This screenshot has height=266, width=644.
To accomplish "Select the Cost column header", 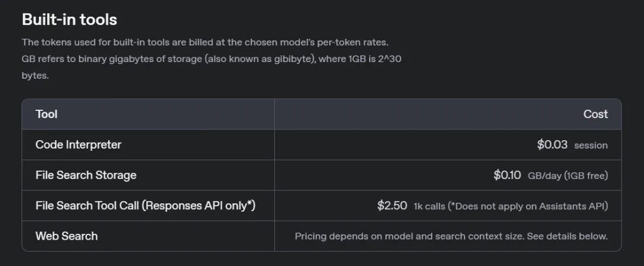I will pyautogui.click(x=596, y=114).
